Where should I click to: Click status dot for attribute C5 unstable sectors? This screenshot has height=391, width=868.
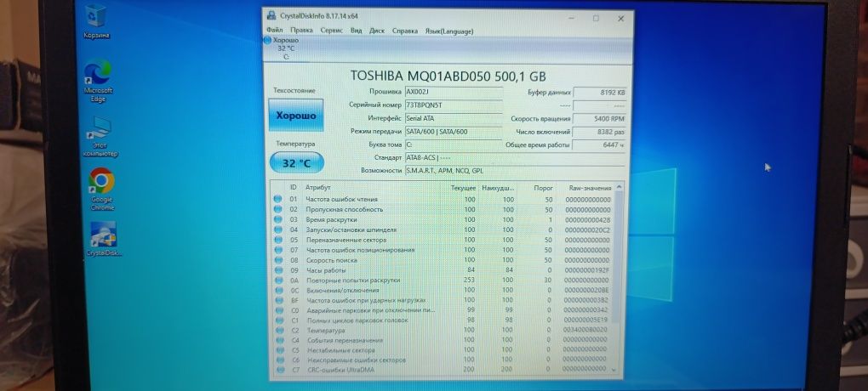[x=278, y=349]
